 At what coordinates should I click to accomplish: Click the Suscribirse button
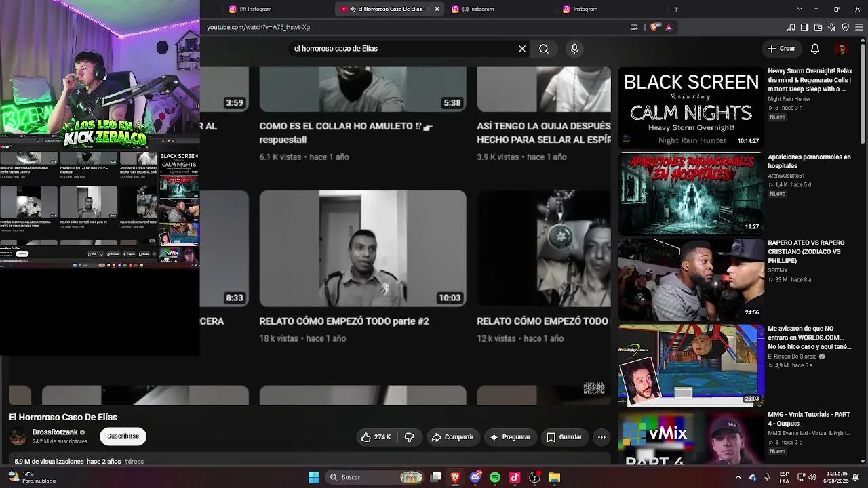click(123, 436)
